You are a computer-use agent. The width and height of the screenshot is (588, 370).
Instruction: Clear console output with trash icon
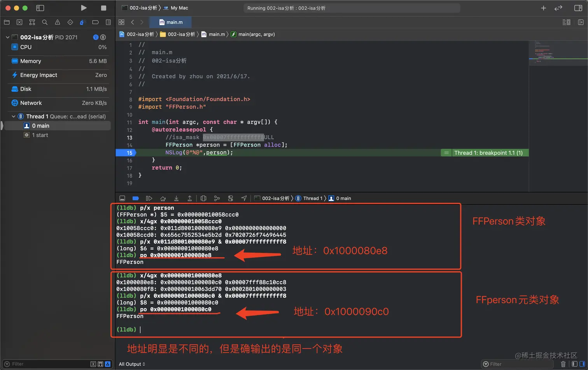(563, 364)
